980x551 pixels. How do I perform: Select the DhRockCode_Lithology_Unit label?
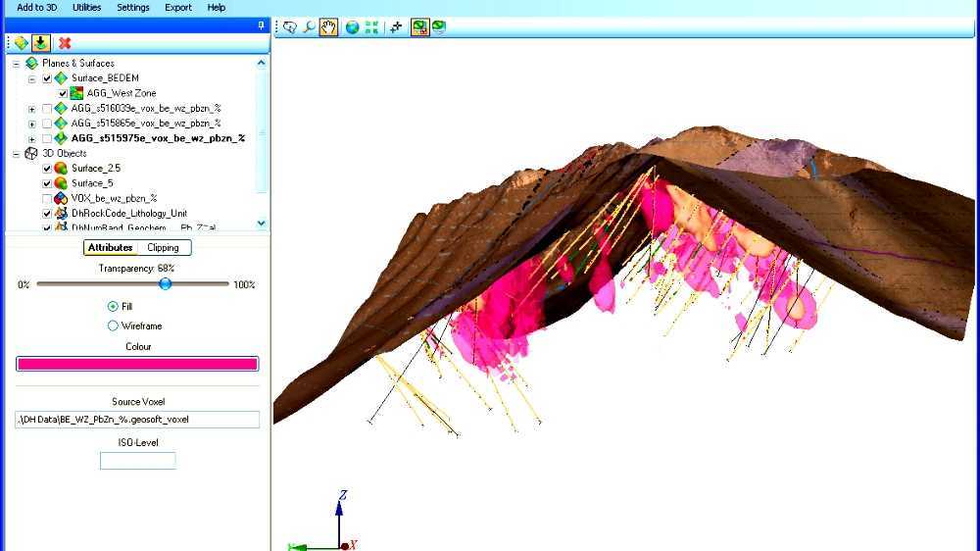coord(129,214)
